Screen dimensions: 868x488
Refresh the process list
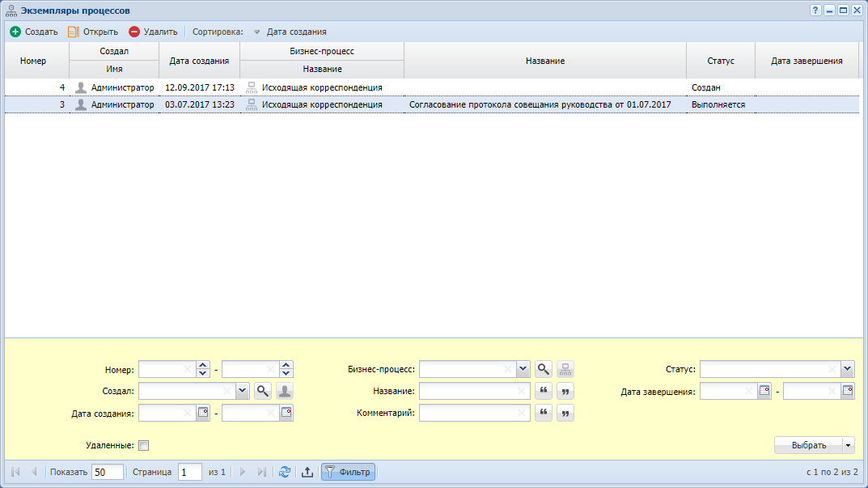[285, 472]
